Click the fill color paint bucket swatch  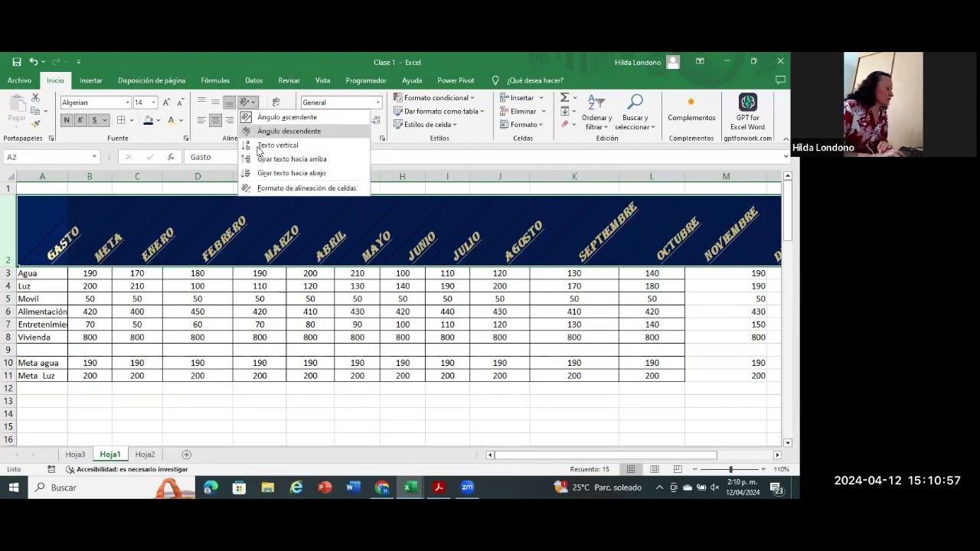pyautogui.click(x=148, y=120)
